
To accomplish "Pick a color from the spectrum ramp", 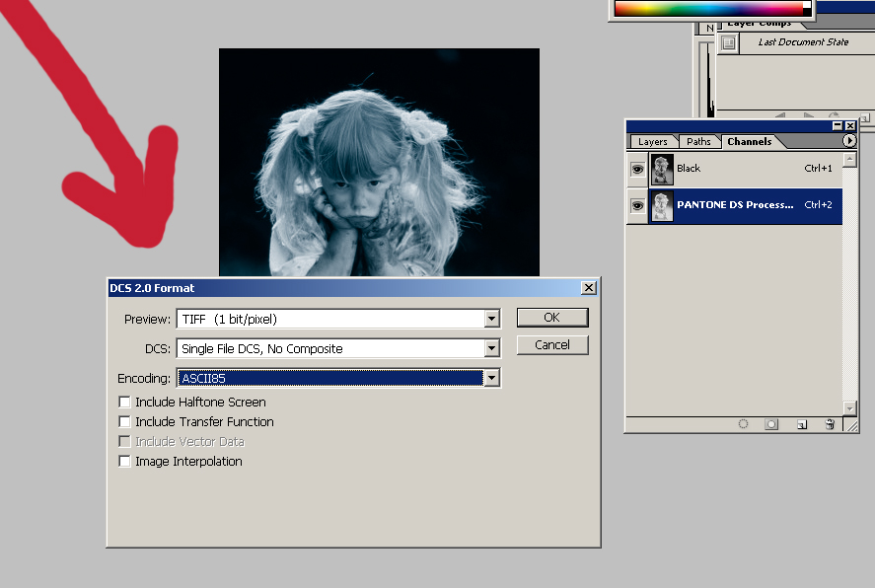I will [708, 8].
